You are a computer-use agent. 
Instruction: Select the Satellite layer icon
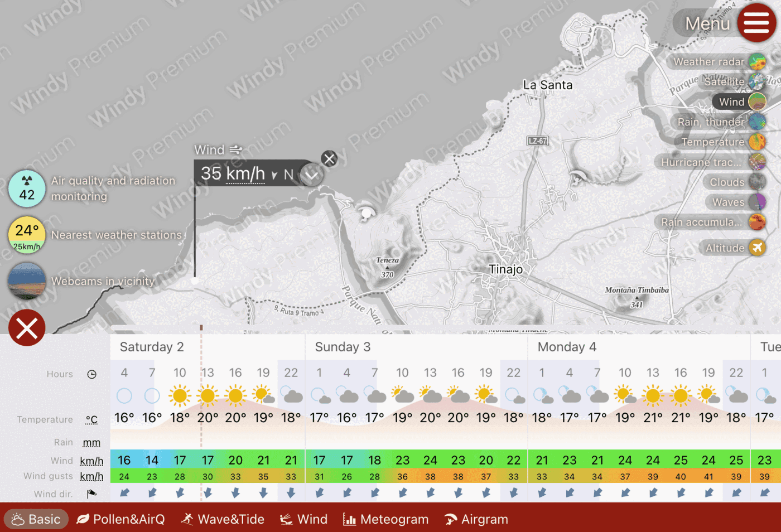coord(757,82)
